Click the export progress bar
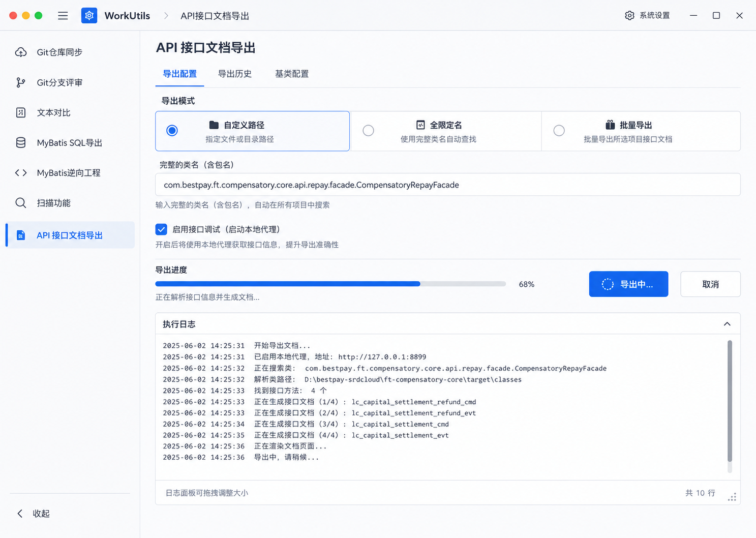 (x=330, y=284)
